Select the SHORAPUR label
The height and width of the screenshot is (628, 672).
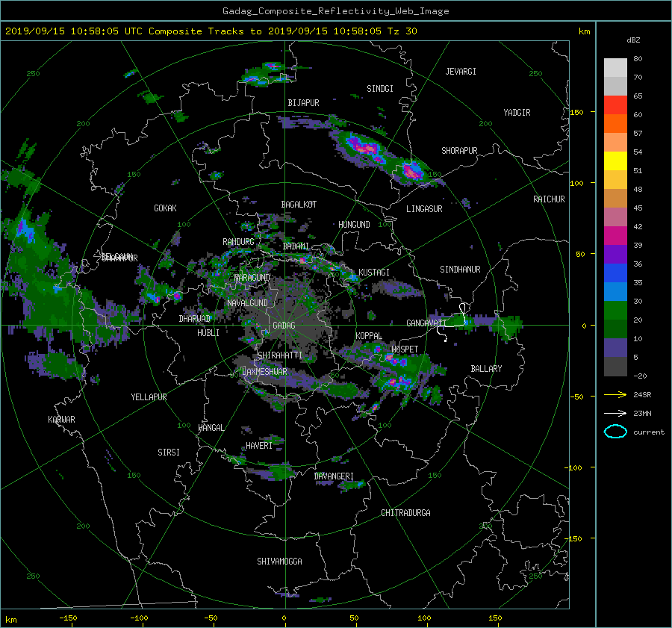[x=459, y=151]
